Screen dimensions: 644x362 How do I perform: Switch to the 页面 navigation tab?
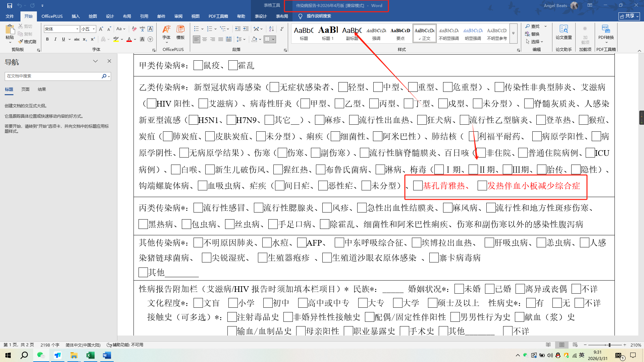[25, 89]
